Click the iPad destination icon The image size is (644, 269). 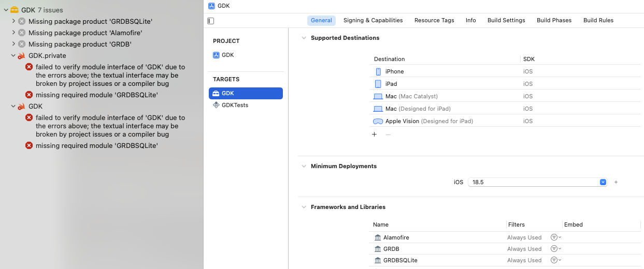378,84
